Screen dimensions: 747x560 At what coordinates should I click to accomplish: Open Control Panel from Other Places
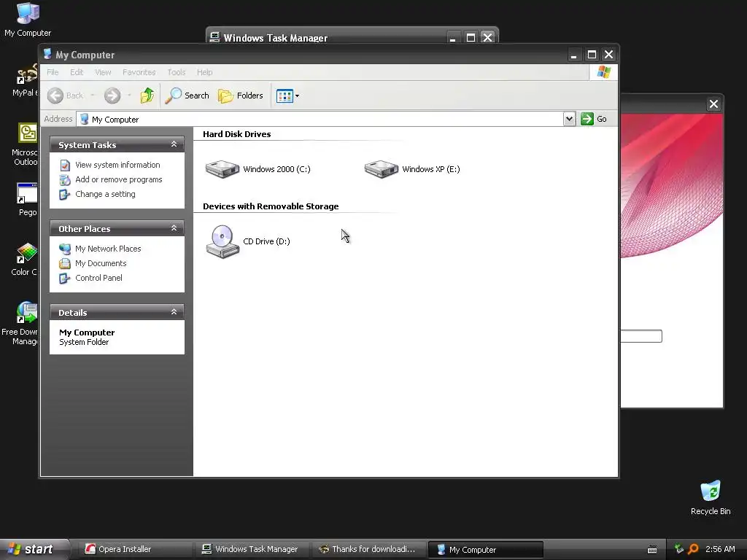[98, 278]
